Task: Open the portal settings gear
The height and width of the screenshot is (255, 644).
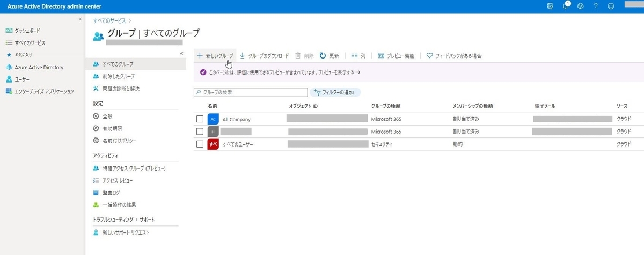Action: [581, 6]
